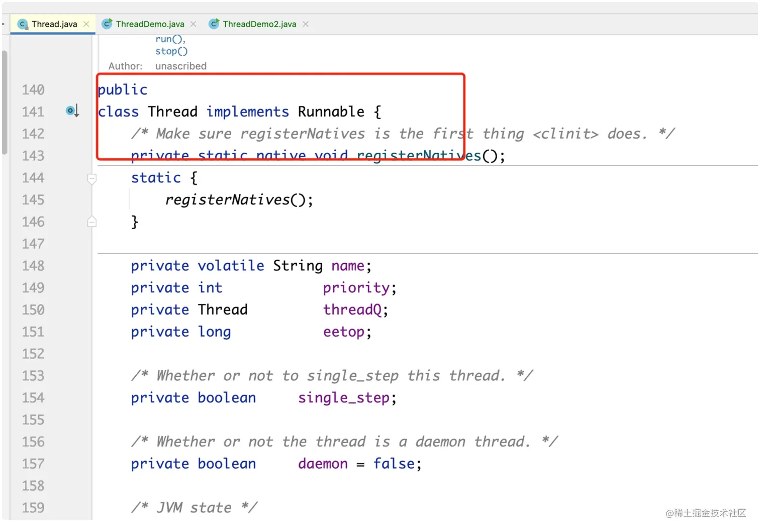The image size is (760, 532).
Task: Collapse the static block at line 144
Action: (x=92, y=178)
